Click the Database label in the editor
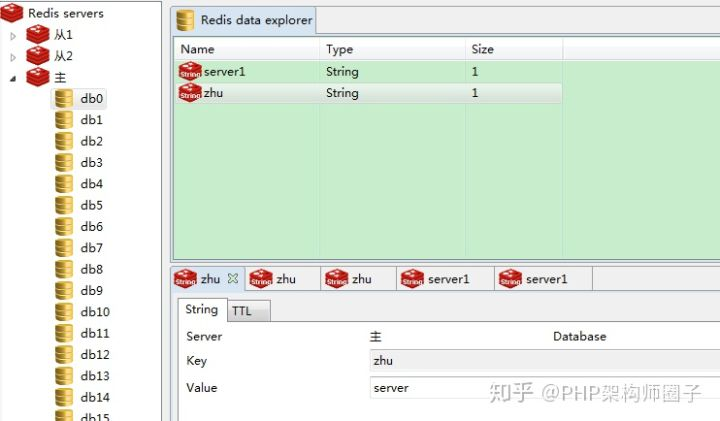The width and height of the screenshot is (720, 421). pos(579,337)
